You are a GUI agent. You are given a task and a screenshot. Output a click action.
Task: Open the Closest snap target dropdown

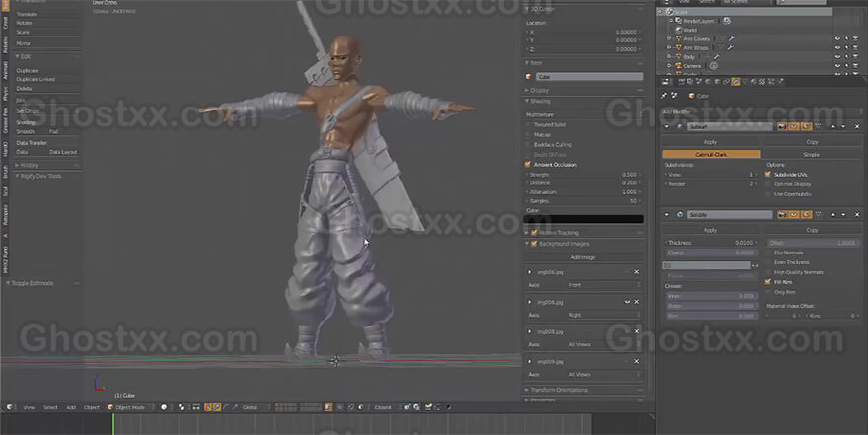point(386,407)
